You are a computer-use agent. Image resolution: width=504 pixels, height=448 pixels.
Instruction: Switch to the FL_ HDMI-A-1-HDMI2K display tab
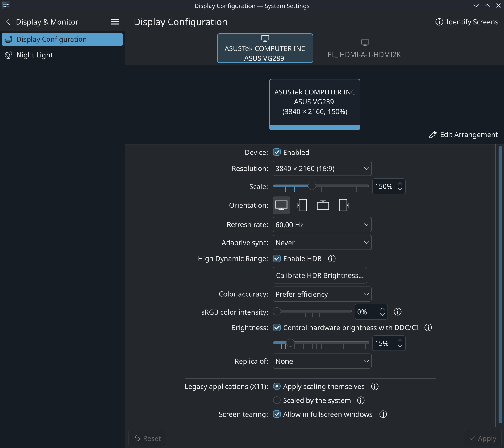364,49
